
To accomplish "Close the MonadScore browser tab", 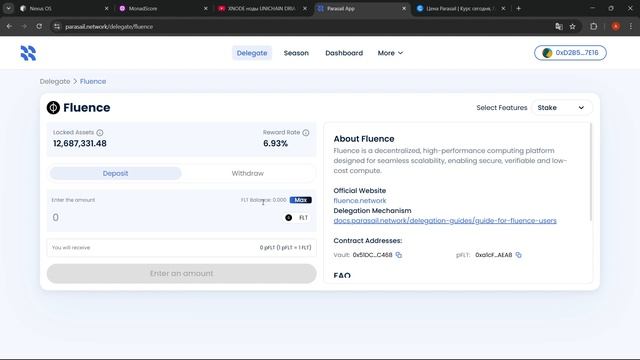I will [206, 8].
